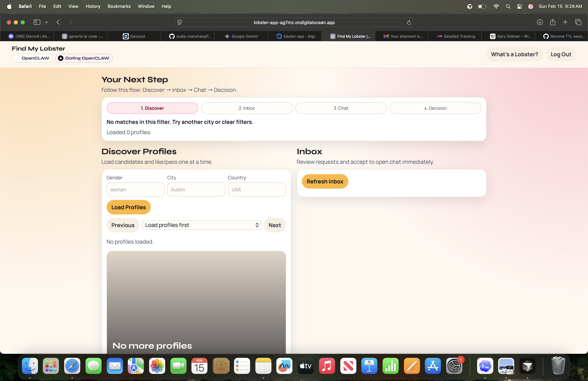
Task: Click the Refresh Inbox button
Action: [x=325, y=182]
